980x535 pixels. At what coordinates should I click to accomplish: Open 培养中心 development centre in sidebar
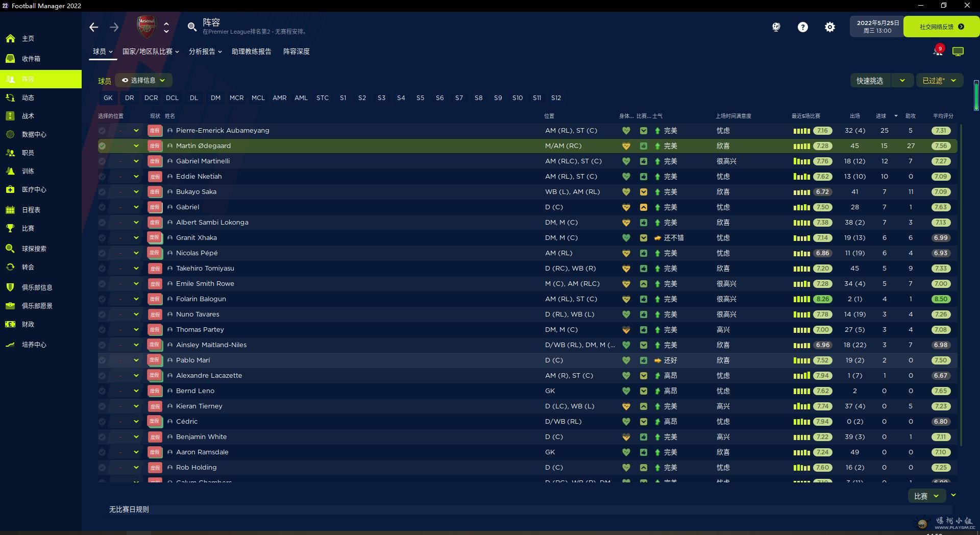pos(41,345)
